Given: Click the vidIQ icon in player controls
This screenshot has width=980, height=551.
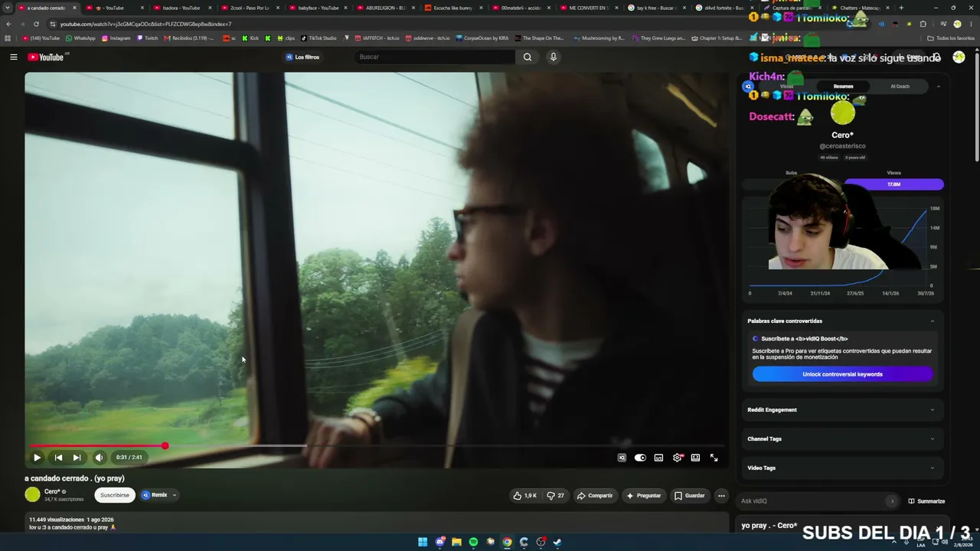Looking at the screenshot, I should 622,458.
